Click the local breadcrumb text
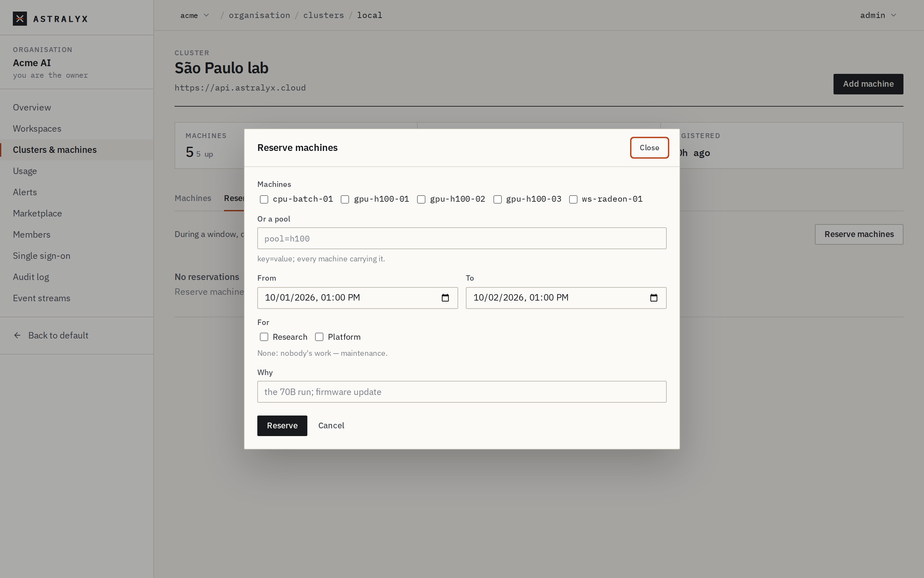Viewport: 924px width, 578px height. point(370,15)
